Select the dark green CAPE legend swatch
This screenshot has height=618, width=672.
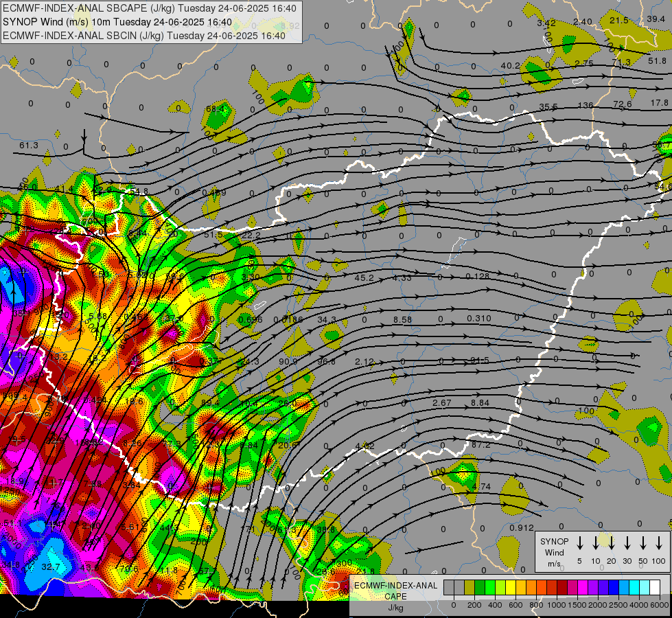pyautogui.click(x=480, y=588)
